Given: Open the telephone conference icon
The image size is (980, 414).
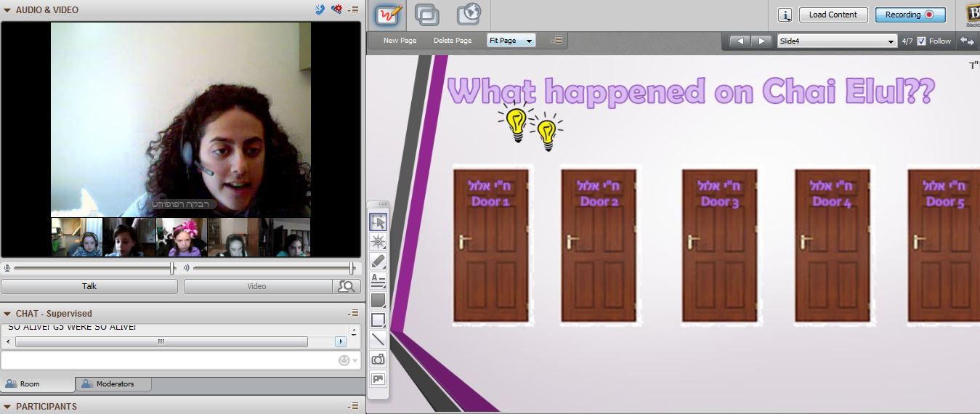Looking at the screenshot, I should (x=320, y=9).
